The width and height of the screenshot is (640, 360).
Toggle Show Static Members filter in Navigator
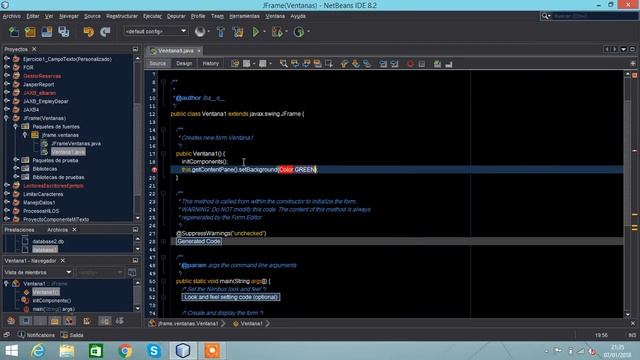pyautogui.click(x=40, y=321)
